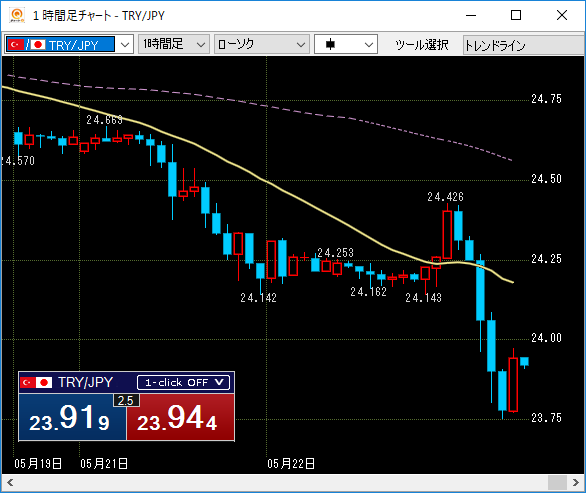
Task: Click the 24.253 price label
Action: pos(335,253)
